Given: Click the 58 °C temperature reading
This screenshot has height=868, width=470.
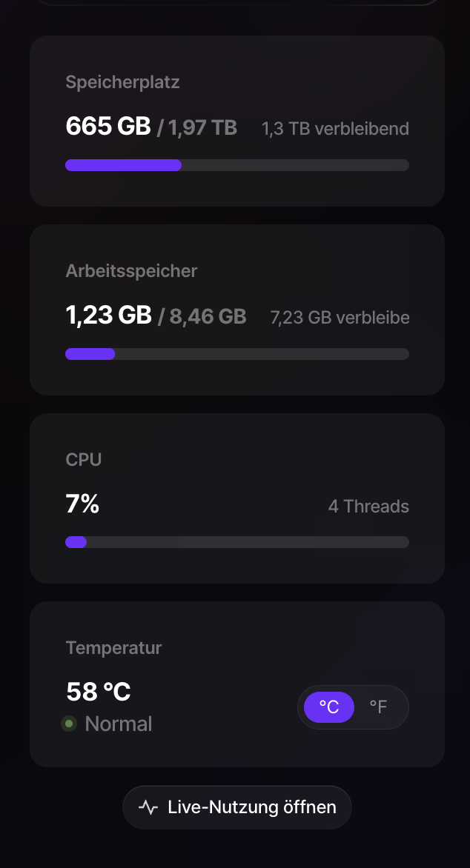Looking at the screenshot, I should 99,692.
